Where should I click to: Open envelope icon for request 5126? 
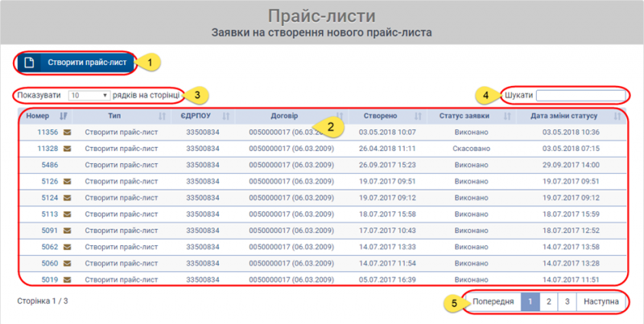68,181
